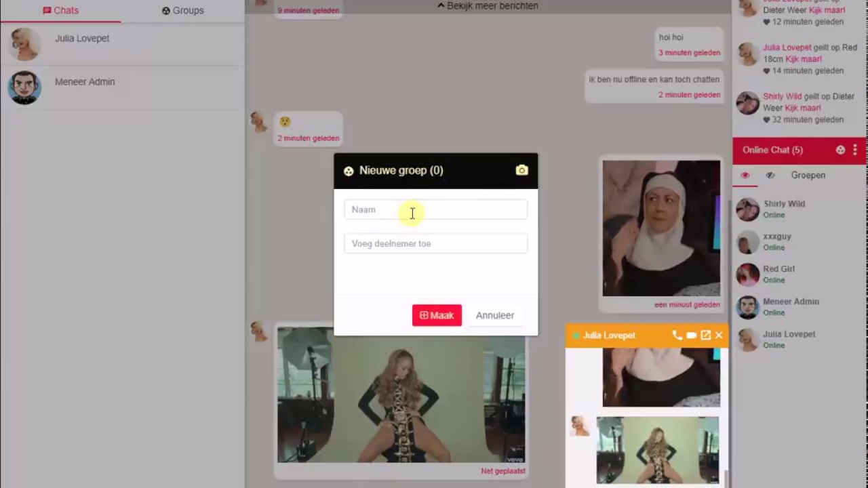Click the 'Net geplaatst' label
This screenshot has width=868, height=488.
tap(503, 471)
